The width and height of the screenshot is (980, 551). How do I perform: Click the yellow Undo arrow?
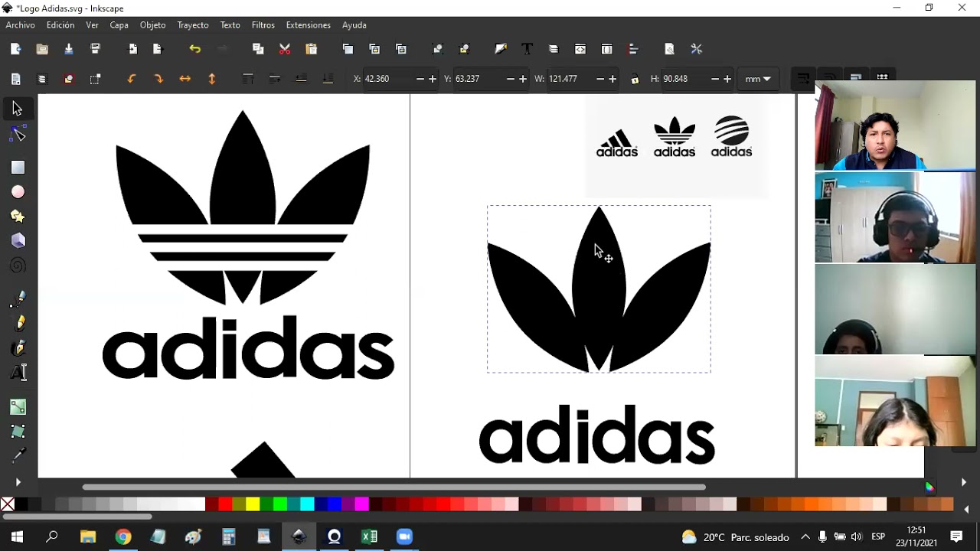[195, 49]
